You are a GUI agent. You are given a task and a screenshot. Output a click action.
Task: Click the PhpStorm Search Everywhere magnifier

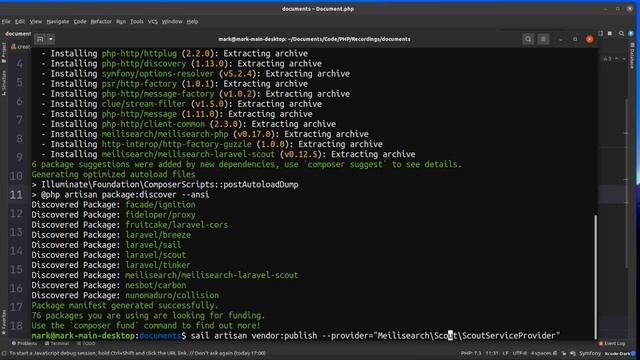click(621, 33)
